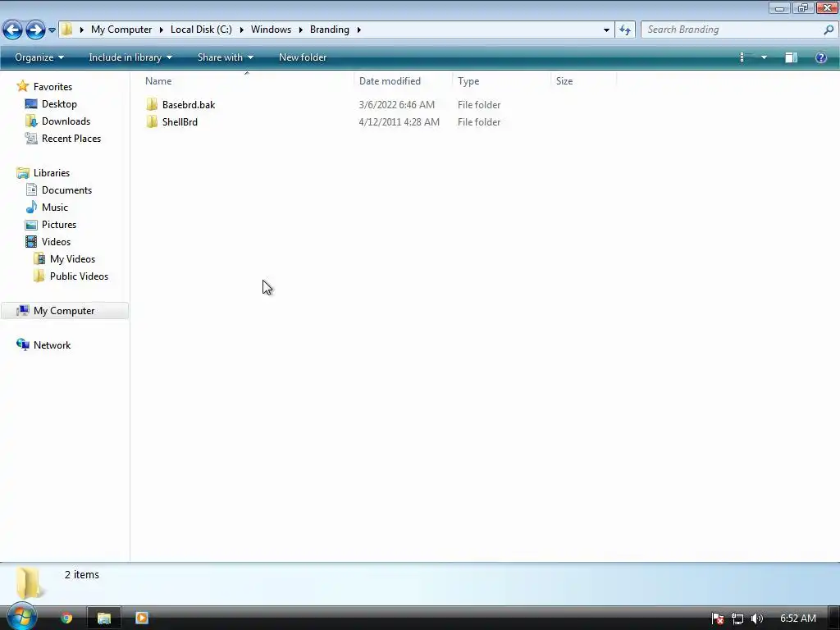Click the 6:52 AM clock

797,619
